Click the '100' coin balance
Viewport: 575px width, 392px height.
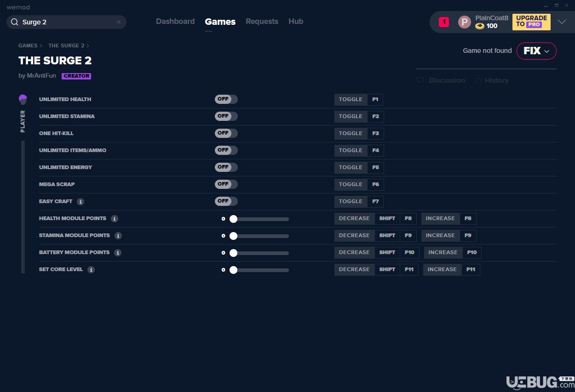coord(492,26)
